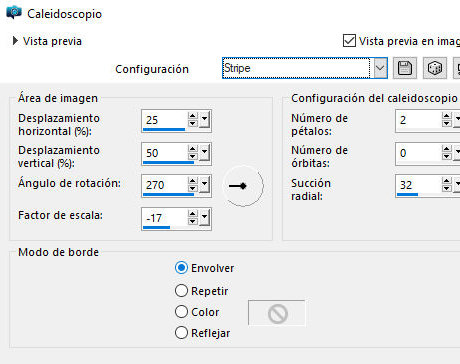This screenshot has width=460, height=364.
Task: Open slider popup for horizontal displacement
Action: [x=205, y=120]
